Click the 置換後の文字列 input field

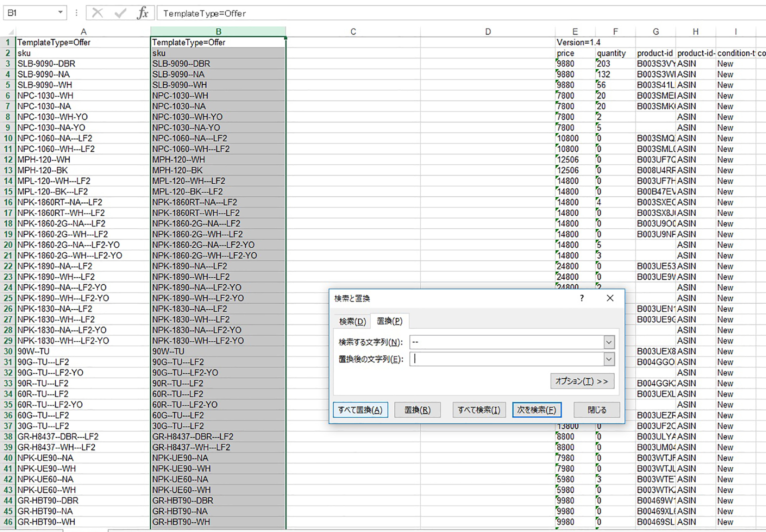(x=507, y=359)
